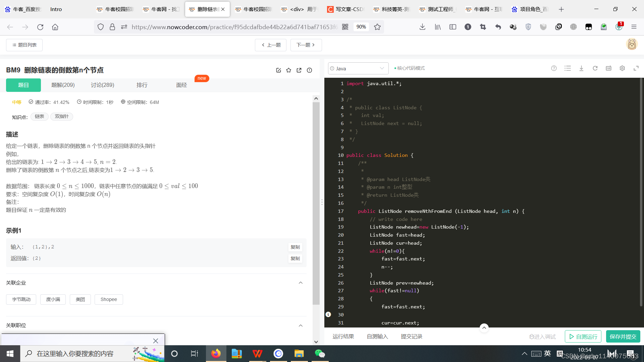
Task: Switch to the 题目 tab
Action: click(23, 85)
